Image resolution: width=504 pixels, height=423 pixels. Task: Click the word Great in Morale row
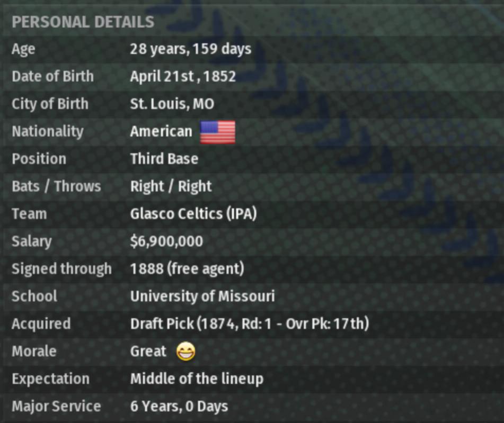148,352
